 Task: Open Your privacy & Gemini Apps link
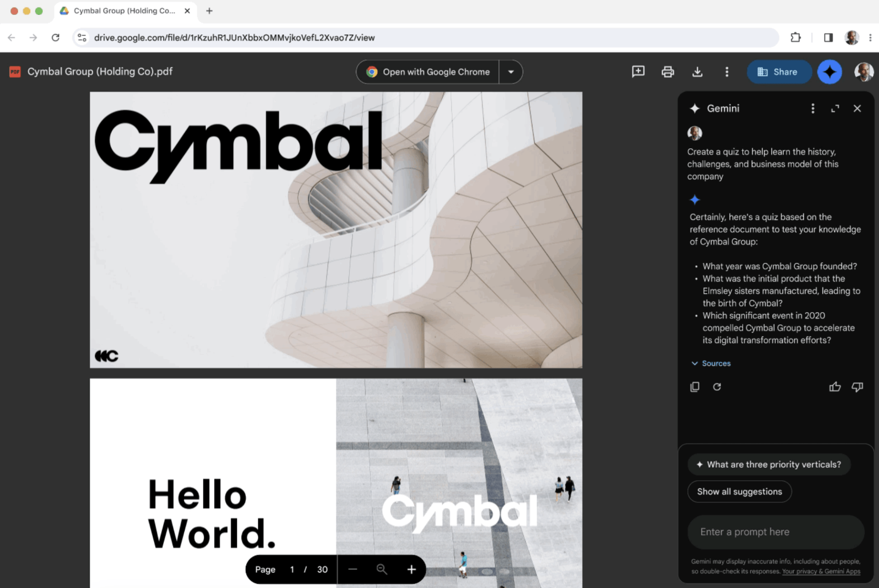[x=821, y=571]
